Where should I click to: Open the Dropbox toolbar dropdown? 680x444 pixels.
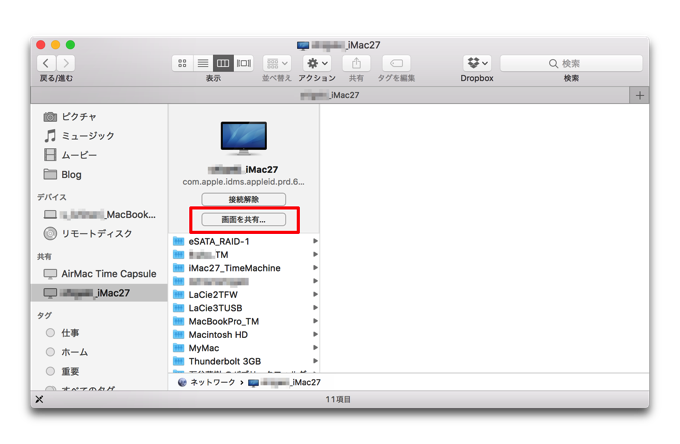tap(477, 63)
